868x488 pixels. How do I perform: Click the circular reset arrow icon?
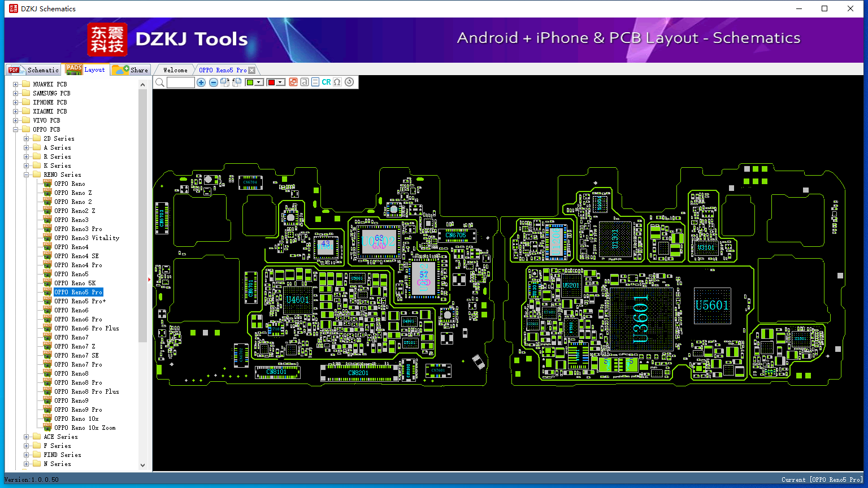pos(349,82)
